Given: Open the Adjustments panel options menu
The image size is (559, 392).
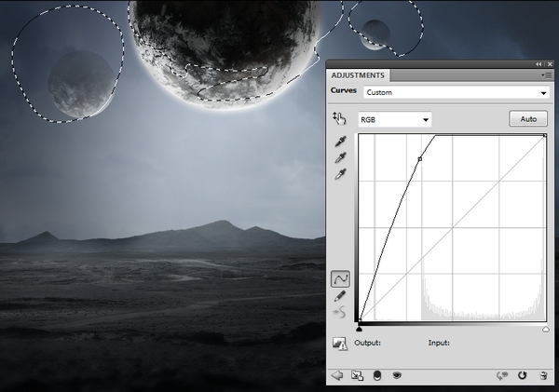Looking at the screenshot, I should pos(548,75).
